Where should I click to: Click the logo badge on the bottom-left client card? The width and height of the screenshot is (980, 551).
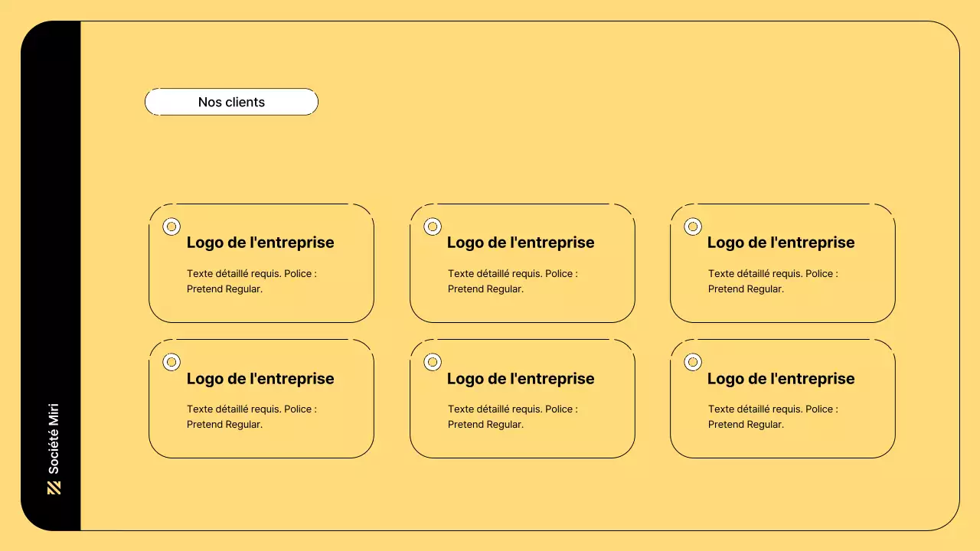click(x=171, y=361)
